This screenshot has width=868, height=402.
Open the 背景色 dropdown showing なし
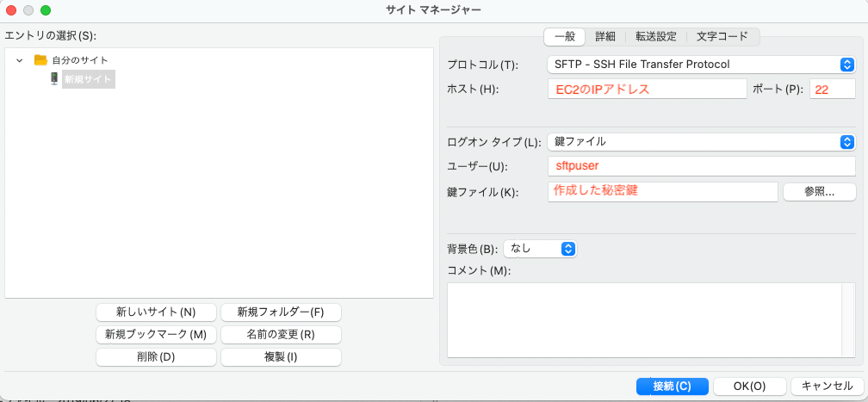pyautogui.click(x=540, y=249)
